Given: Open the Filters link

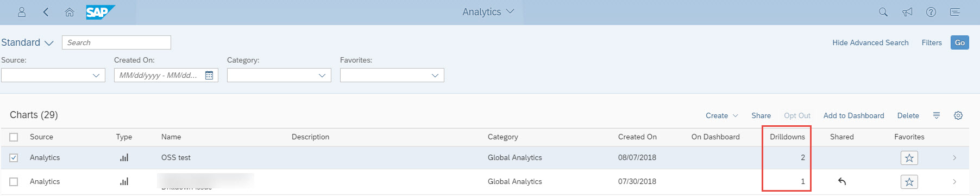Looking at the screenshot, I should pos(932,42).
